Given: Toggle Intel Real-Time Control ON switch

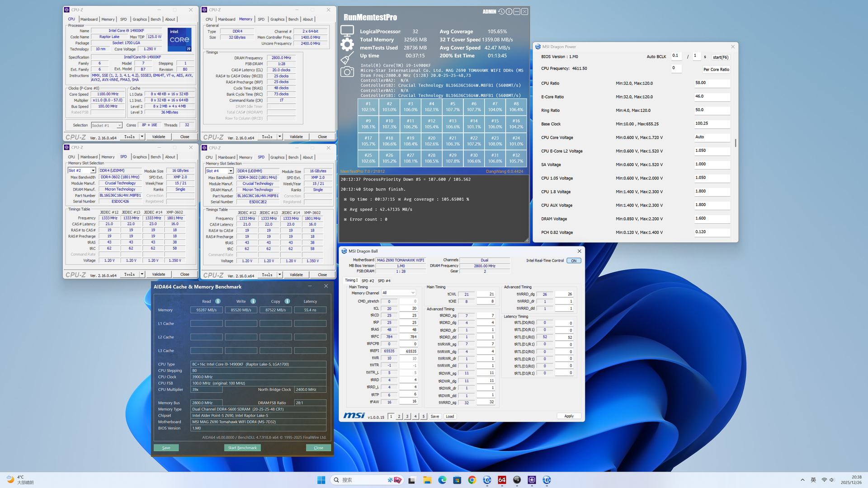Looking at the screenshot, I should point(574,261).
